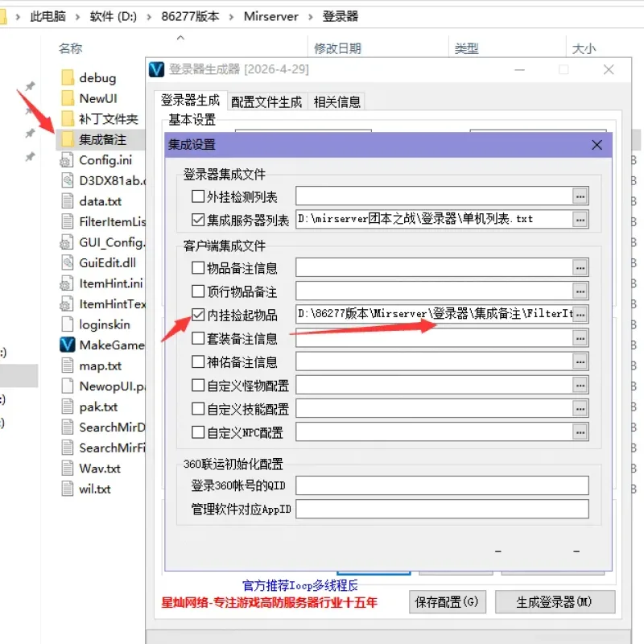Select the MakeGame application icon

(x=68, y=345)
